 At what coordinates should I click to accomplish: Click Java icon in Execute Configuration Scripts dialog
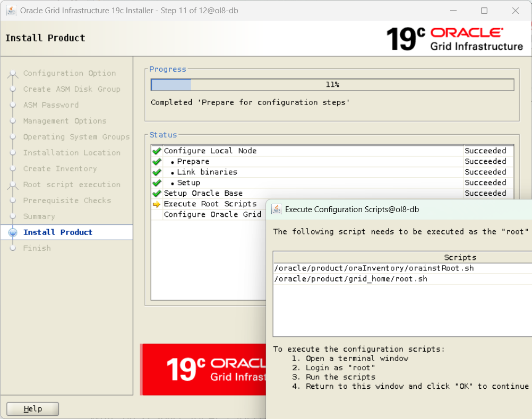[277, 209]
